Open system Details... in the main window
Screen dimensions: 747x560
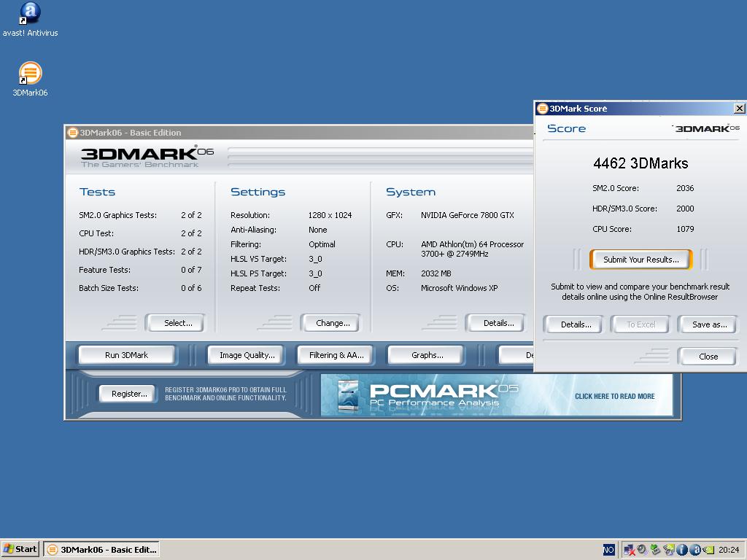[496, 323]
